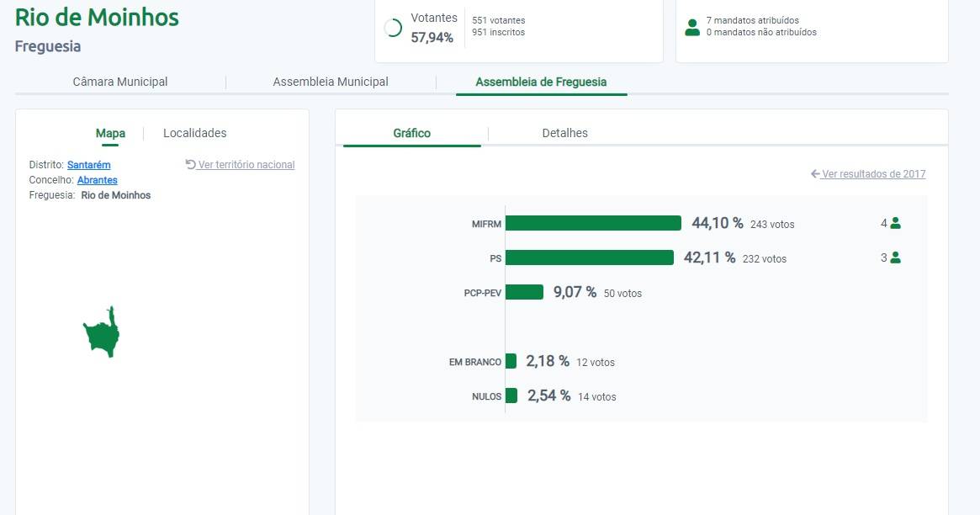Click the MIFRM green result bar
The height and width of the screenshot is (515, 980).
593,223
